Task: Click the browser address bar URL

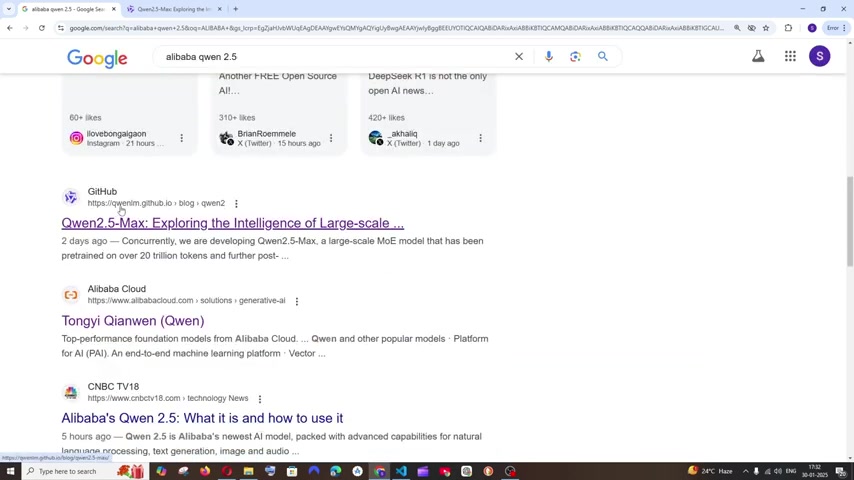Action: [396, 28]
